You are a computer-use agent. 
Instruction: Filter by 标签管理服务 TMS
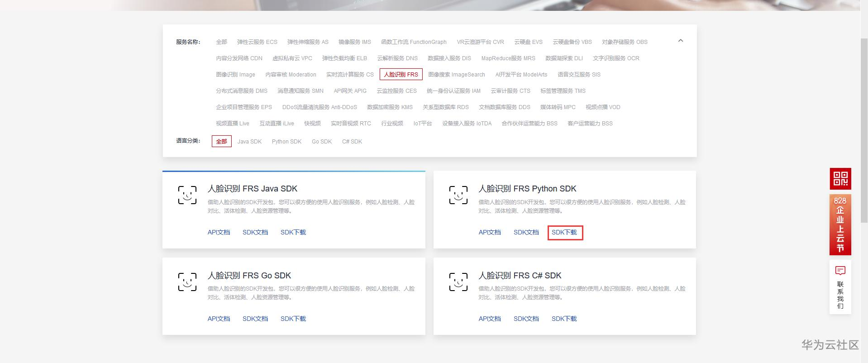[563, 91]
